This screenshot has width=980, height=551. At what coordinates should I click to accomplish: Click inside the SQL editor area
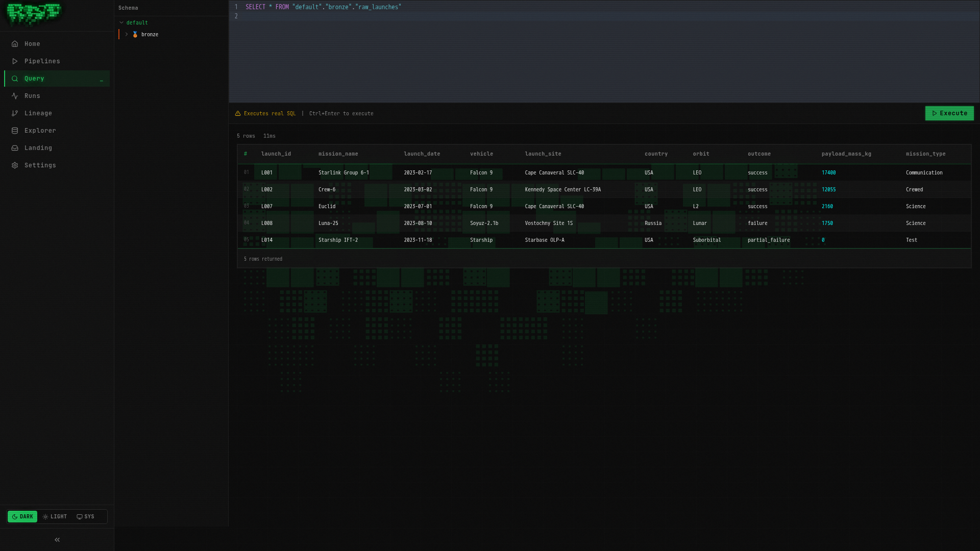[602, 56]
